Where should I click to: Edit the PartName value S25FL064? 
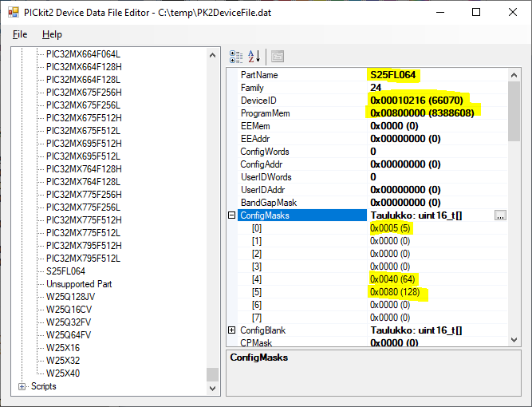click(x=393, y=75)
